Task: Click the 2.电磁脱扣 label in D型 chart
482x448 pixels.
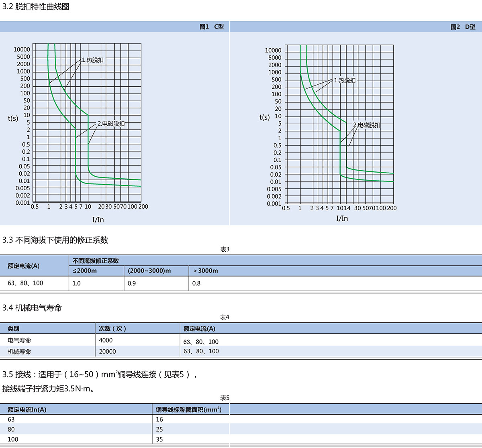Action: pyautogui.click(x=367, y=125)
